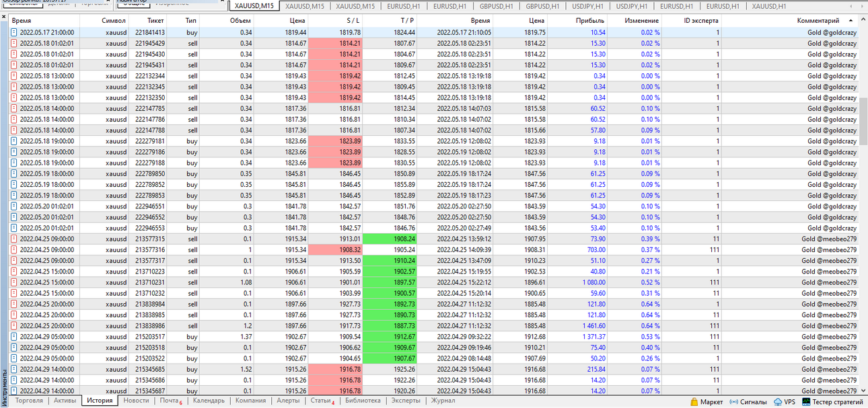
Task: Click the buy order icon for ticket 222279181
Action: tap(14, 141)
